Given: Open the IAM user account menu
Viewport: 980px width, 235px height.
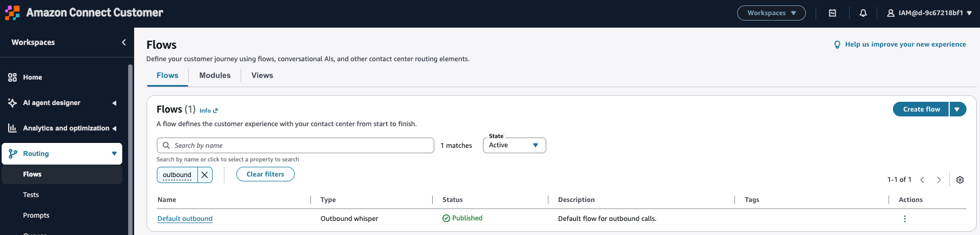Looking at the screenshot, I should 929,13.
